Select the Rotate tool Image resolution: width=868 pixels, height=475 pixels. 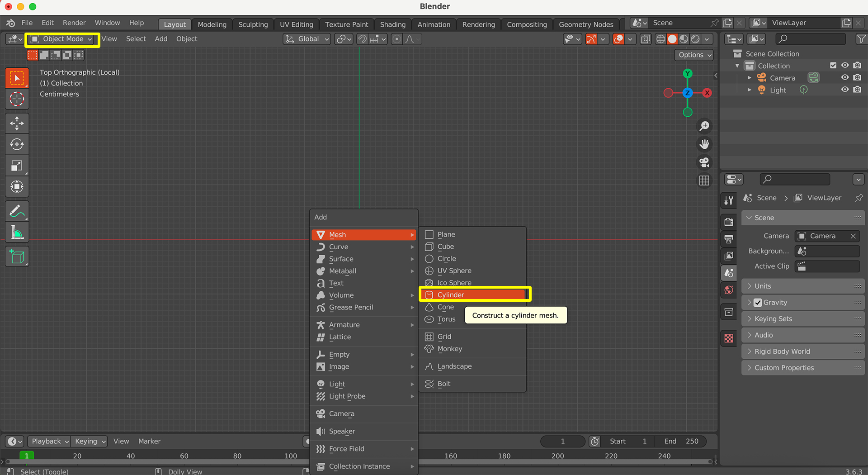(17, 144)
